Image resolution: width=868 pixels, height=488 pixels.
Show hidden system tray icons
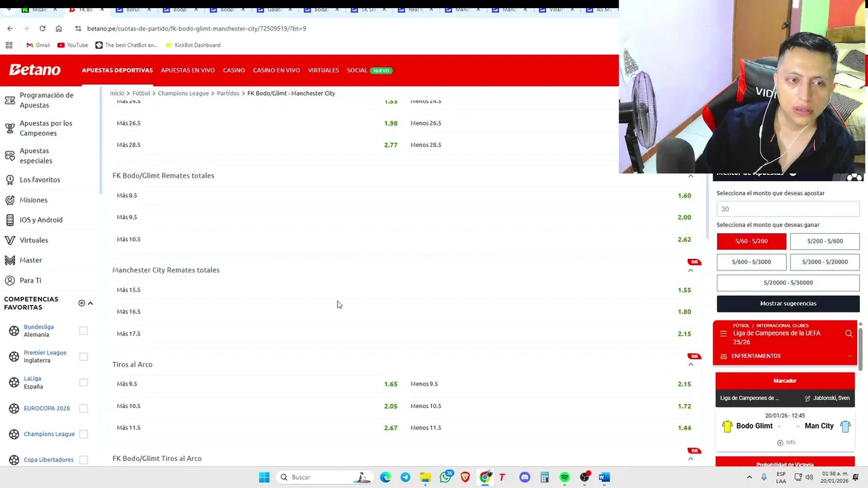(749, 477)
